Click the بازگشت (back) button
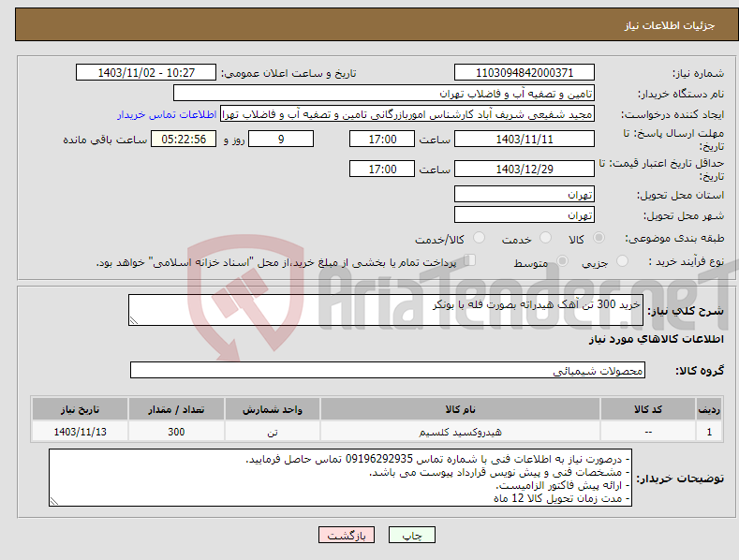The image size is (739, 560). pyautogui.click(x=347, y=535)
